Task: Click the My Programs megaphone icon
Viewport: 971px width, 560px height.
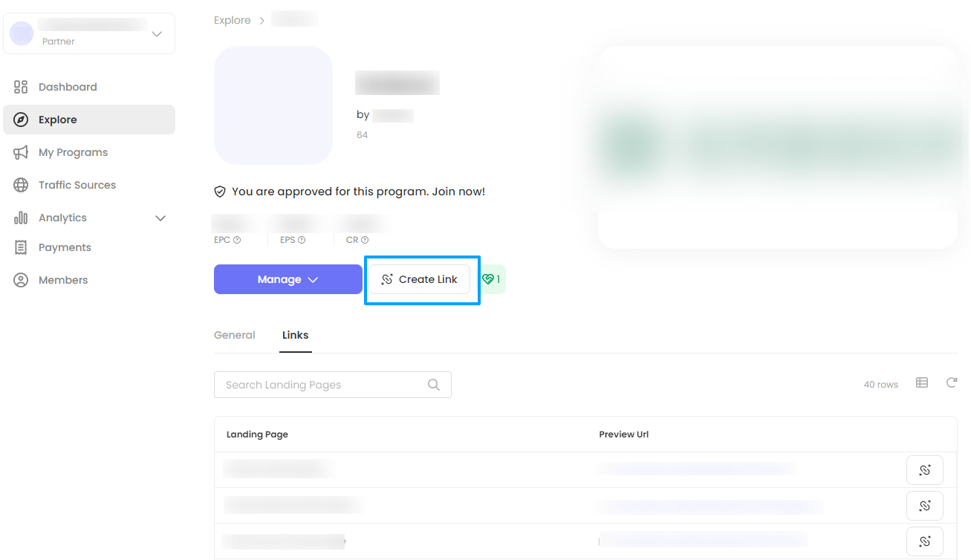Action: [x=21, y=152]
